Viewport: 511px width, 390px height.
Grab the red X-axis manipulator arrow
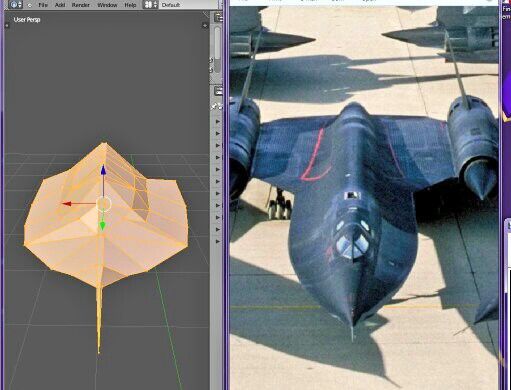(67, 204)
